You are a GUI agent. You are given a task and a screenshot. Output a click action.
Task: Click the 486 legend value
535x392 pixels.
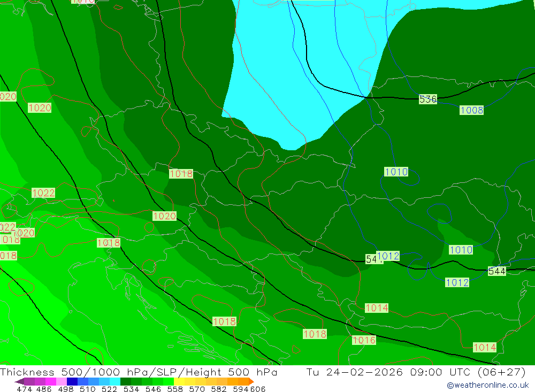click(x=44, y=389)
